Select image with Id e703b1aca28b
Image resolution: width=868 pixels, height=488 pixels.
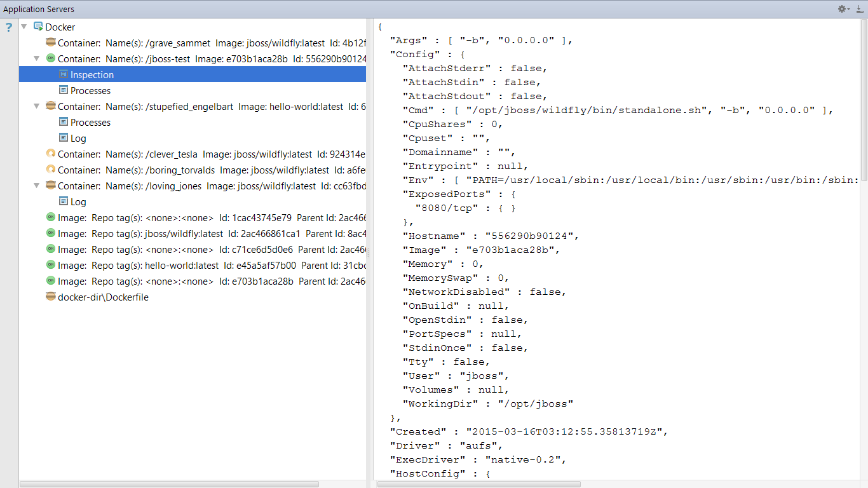click(x=193, y=281)
